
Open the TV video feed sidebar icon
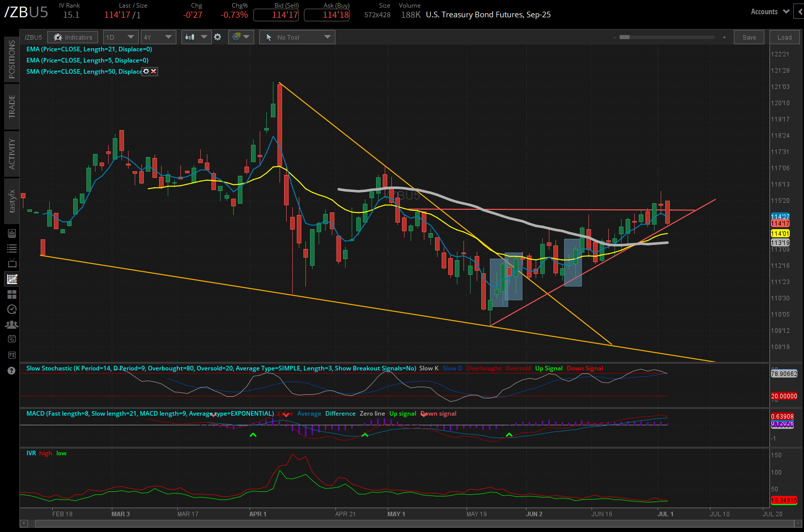(12, 263)
